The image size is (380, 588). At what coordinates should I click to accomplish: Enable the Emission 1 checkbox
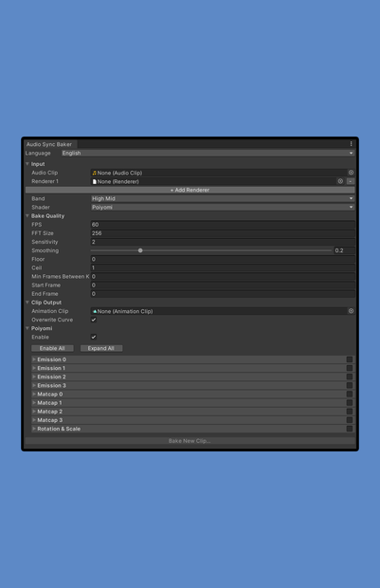(350, 368)
